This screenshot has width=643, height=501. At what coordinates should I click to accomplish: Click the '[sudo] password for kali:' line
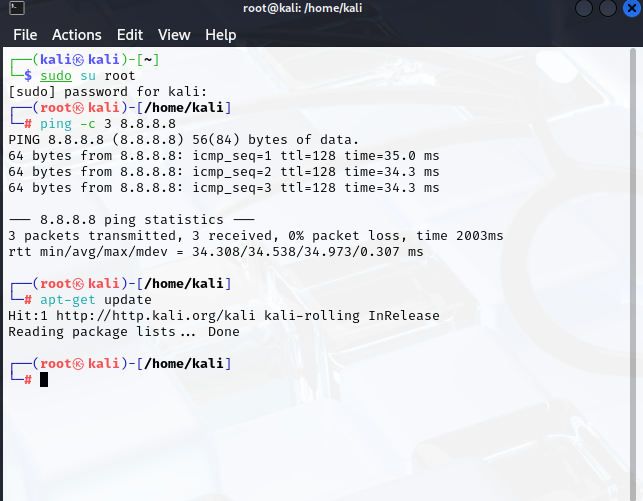(x=107, y=92)
